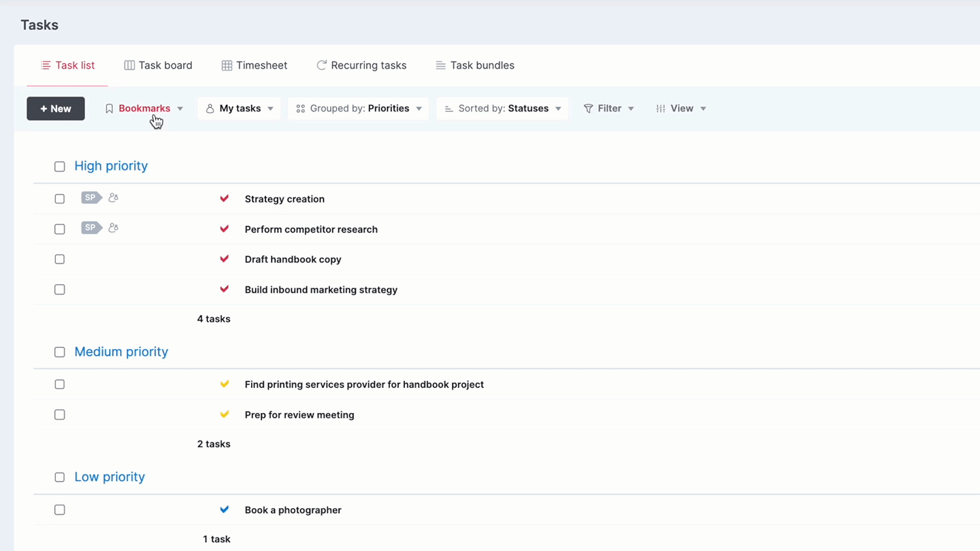Image resolution: width=980 pixels, height=551 pixels.
Task: Click the grouping icon beside Grouped by
Action: tap(300, 109)
